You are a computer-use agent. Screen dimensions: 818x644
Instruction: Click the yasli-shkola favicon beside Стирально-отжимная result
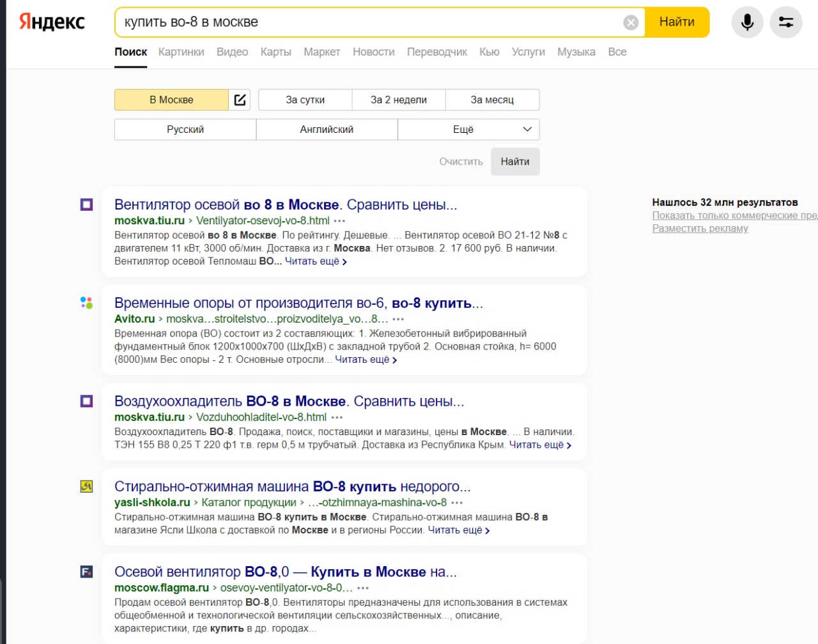pyautogui.click(x=86, y=486)
